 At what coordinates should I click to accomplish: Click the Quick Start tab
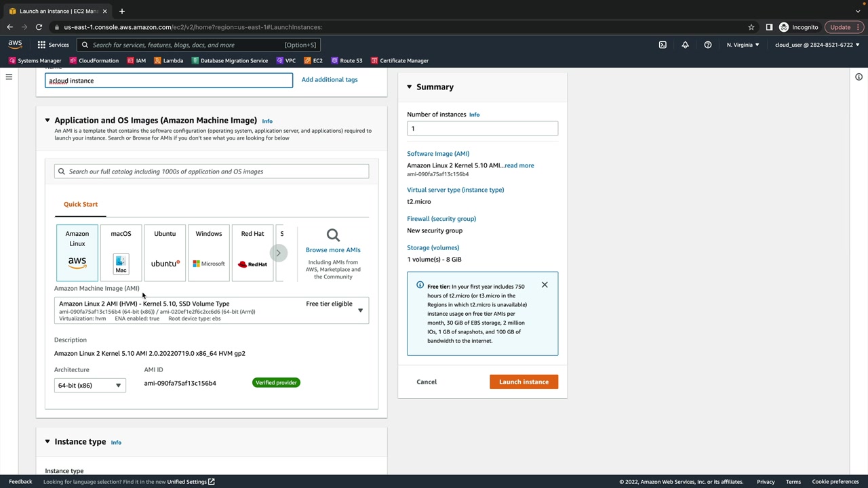tap(81, 204)
